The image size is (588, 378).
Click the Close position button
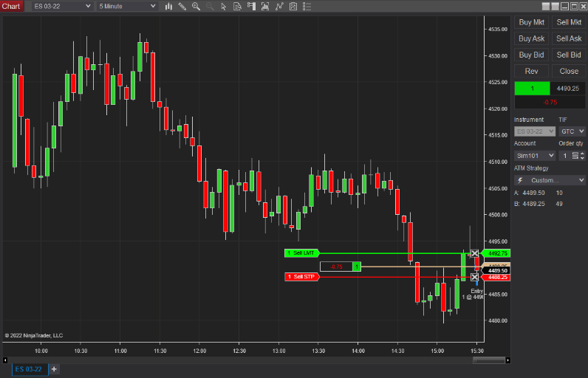click(x=569, y=71)
